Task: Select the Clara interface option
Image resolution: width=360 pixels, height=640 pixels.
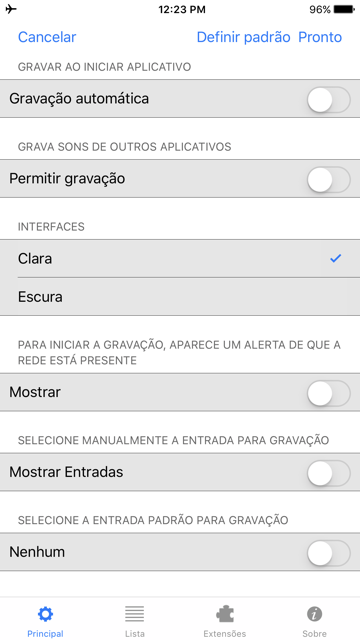Action: [x=180, y=259]
